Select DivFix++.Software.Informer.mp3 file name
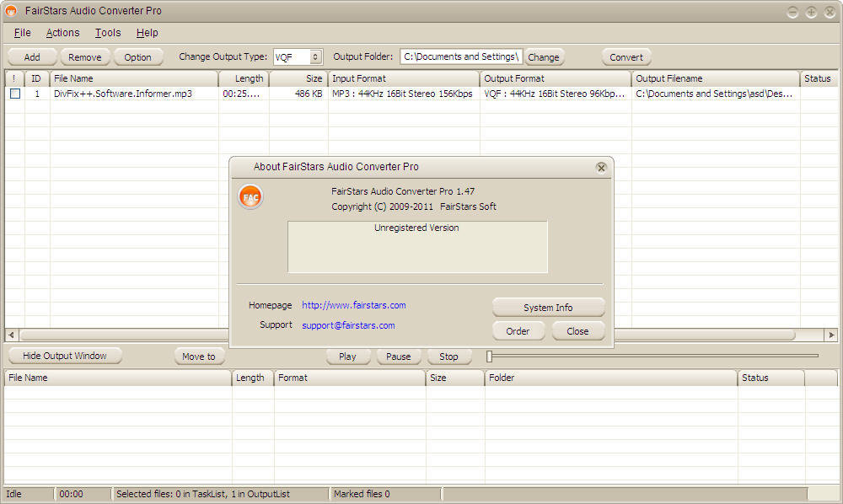 click(123, 94)
